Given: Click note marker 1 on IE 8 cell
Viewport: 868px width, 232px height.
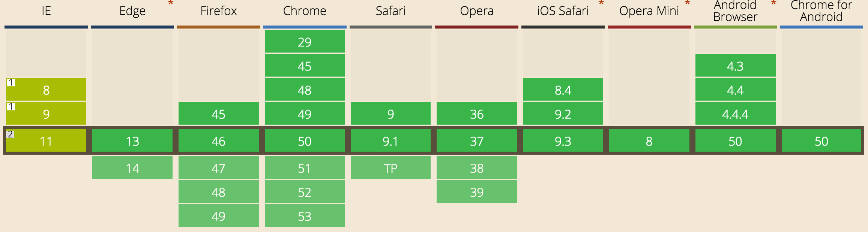Looking at the screenshot, I should click(11, 83).
